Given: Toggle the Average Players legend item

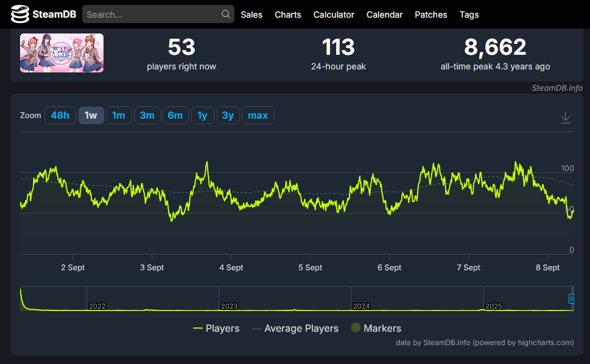Looking at the screenshot, I should tap(295, 328).
